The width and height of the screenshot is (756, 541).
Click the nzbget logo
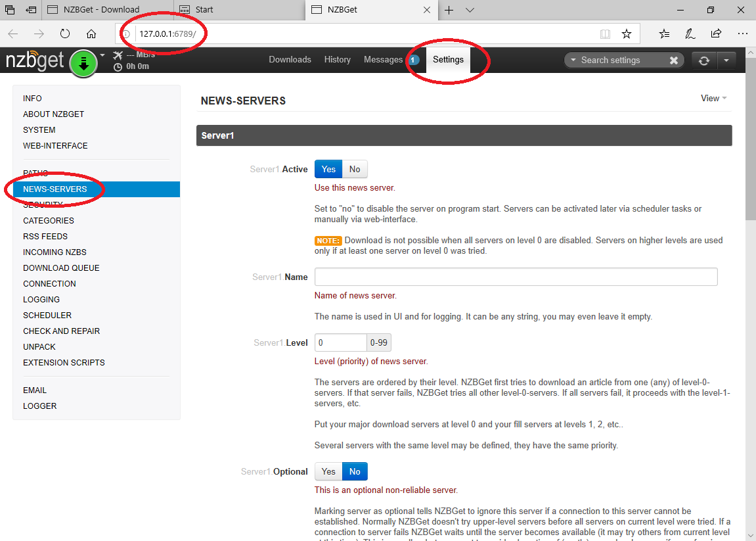click(x=34, y=60)
